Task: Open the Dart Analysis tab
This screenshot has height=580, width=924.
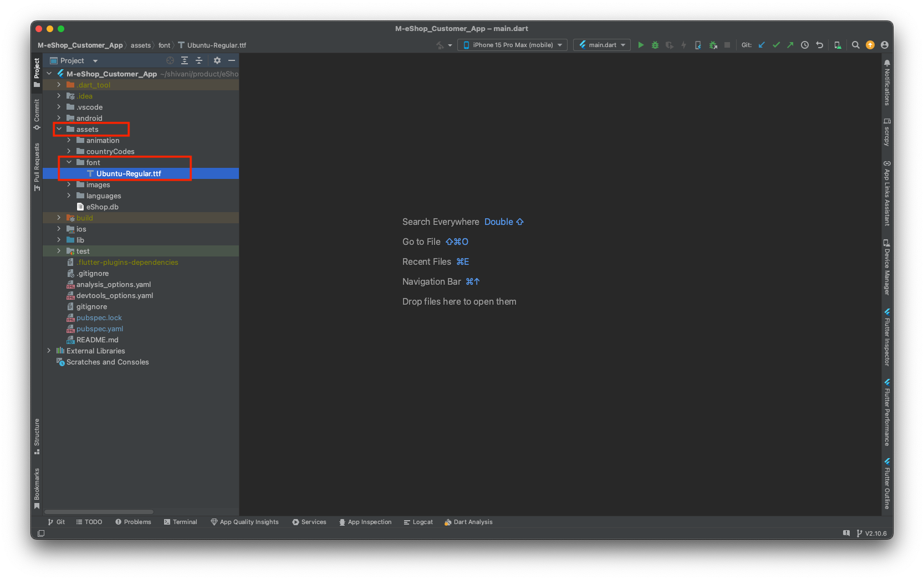Action: 468,522
